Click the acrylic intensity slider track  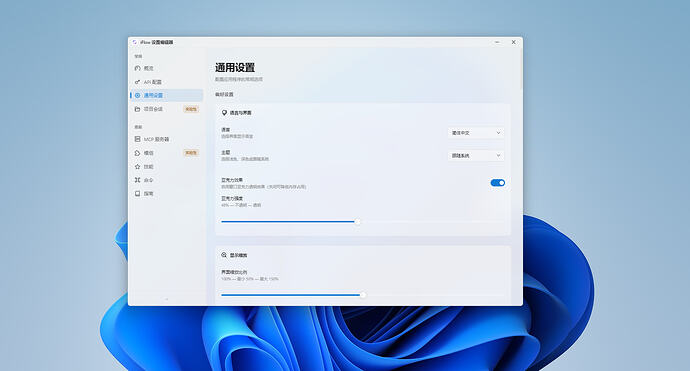[363, 222]
